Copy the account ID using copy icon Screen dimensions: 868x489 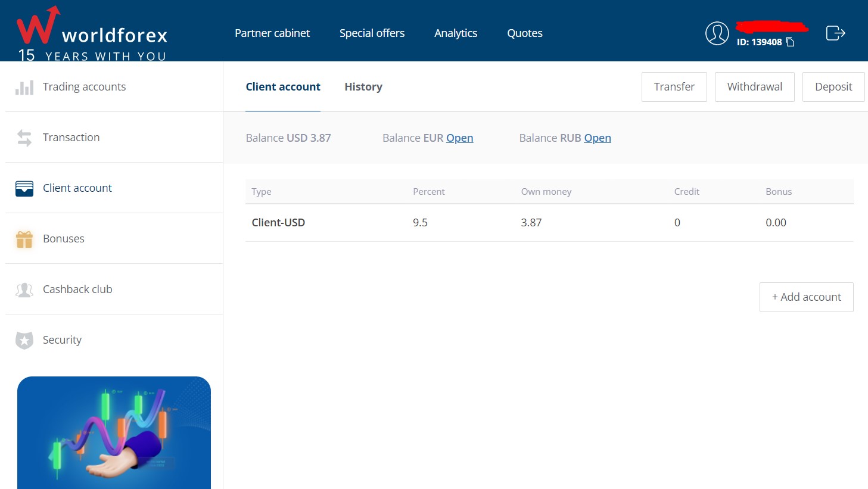pyautogui.click(x=789, y=42)
